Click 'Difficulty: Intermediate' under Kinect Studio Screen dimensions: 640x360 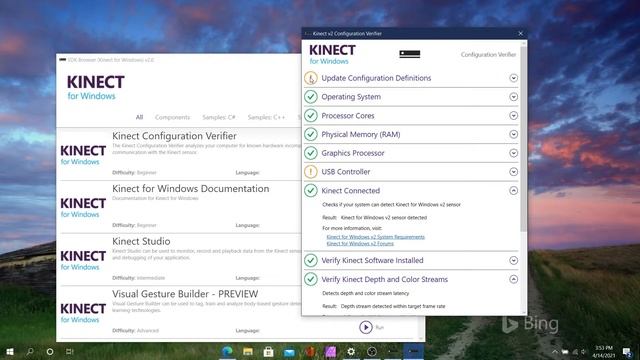(139, 278)
